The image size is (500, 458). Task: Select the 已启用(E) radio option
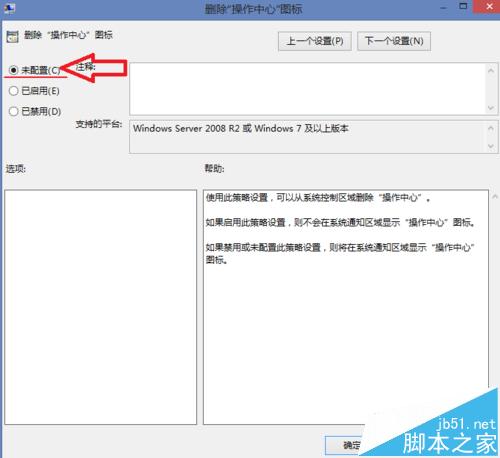click(x=14, y=91)
